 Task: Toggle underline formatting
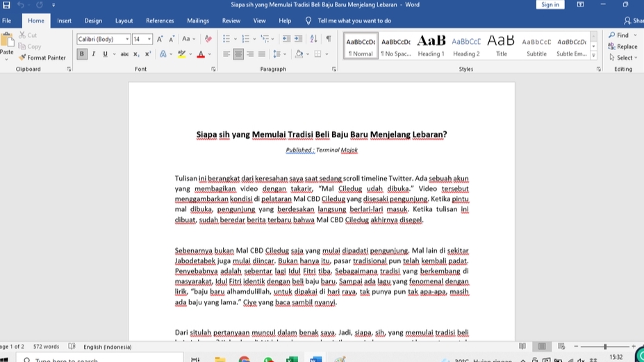[x=105, y=54]
